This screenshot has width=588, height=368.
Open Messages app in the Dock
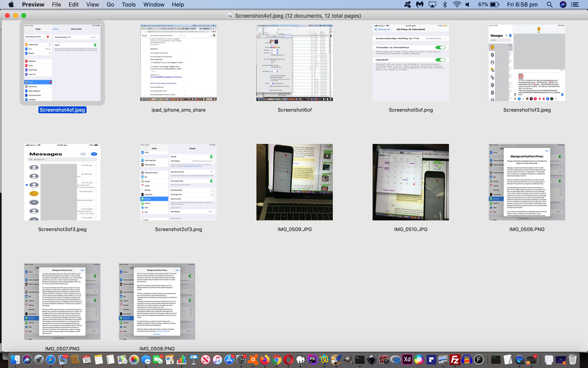[146, 359]
